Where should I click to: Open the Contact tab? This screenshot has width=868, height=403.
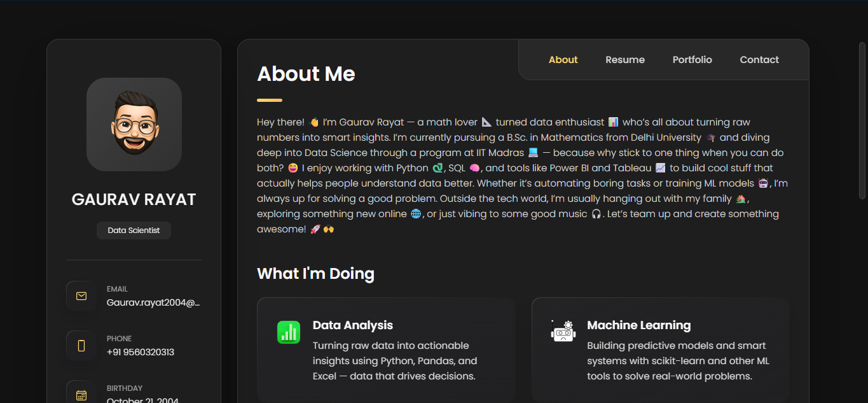pyautogui.click(x=759, y=60)
